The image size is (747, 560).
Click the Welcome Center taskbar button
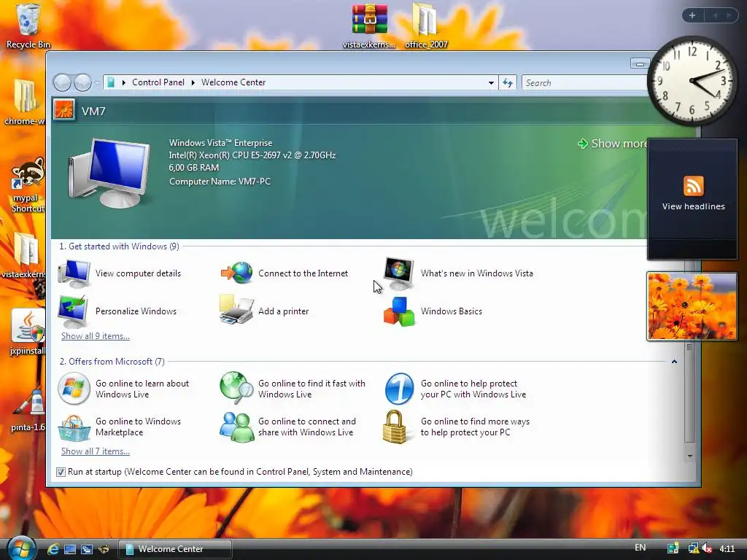tap(175, 549)
